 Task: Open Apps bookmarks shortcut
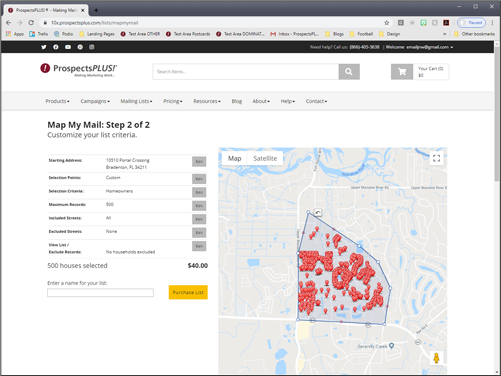tap(15, 34)
